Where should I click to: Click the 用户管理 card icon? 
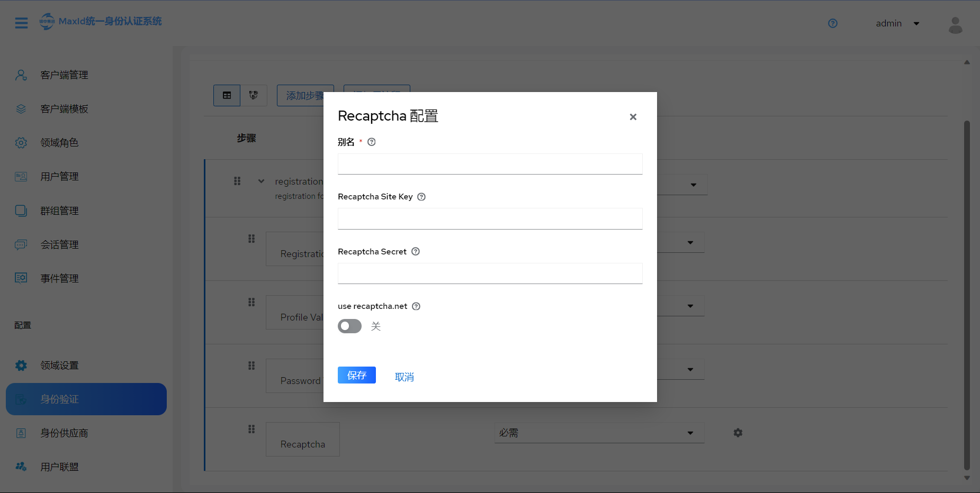point(21,177)
